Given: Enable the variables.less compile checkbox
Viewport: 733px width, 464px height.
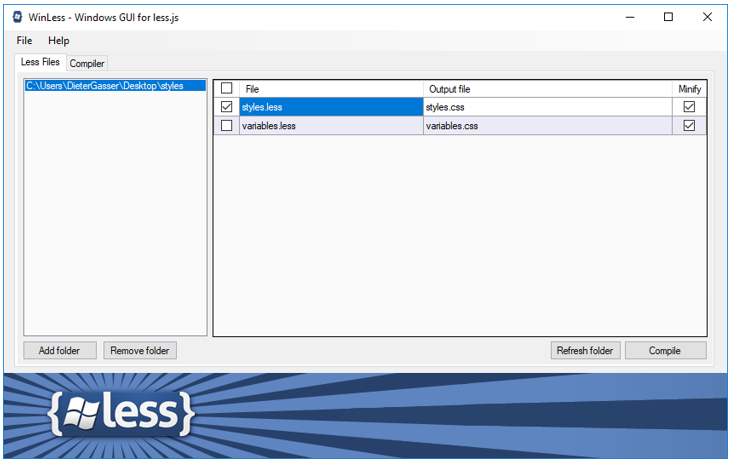Looking at the screenshot, I should (226, 126).
